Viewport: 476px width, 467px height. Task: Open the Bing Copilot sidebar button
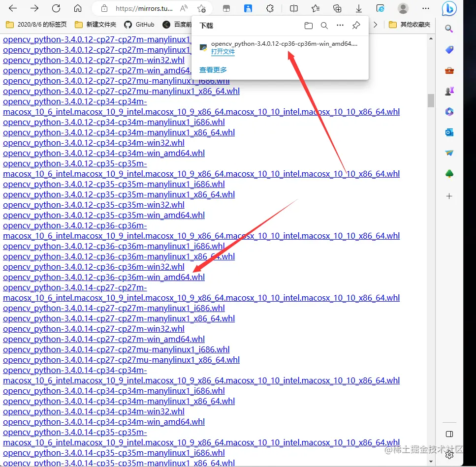click(x=449, y=8)
